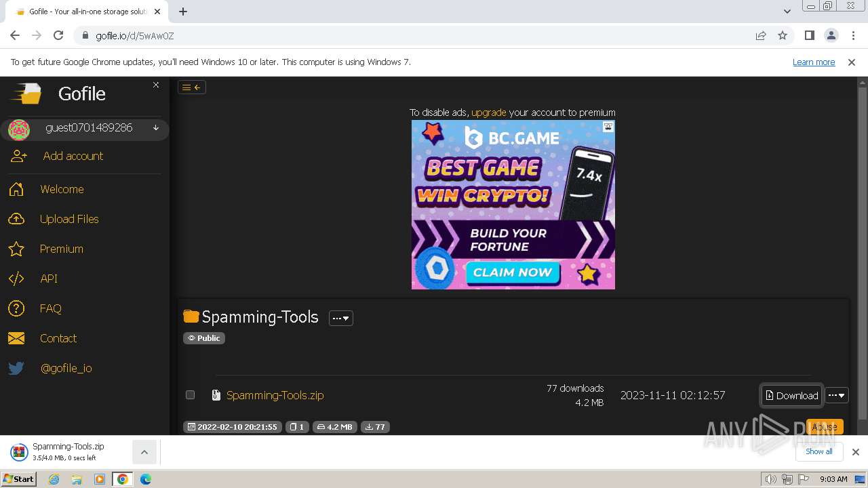
Task: Click the Add account person icon
Action: (x=18, y=156)
